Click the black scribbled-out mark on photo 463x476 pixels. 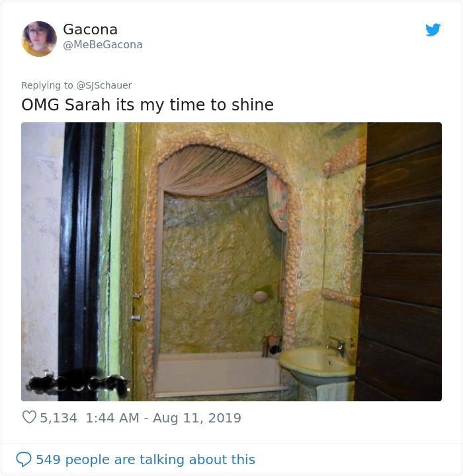79,385
